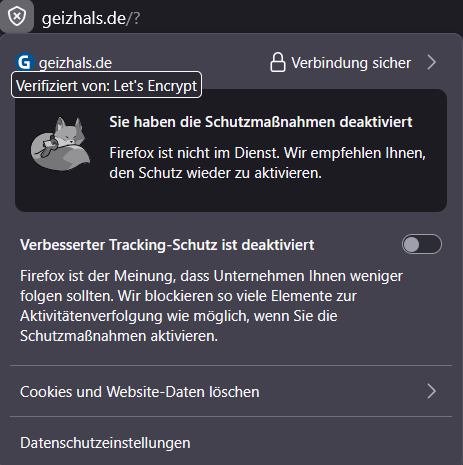The height and width of the screenshot is (465, 463).
Task: Click the geizhals.de G favicon
Action: coord(25,62)
